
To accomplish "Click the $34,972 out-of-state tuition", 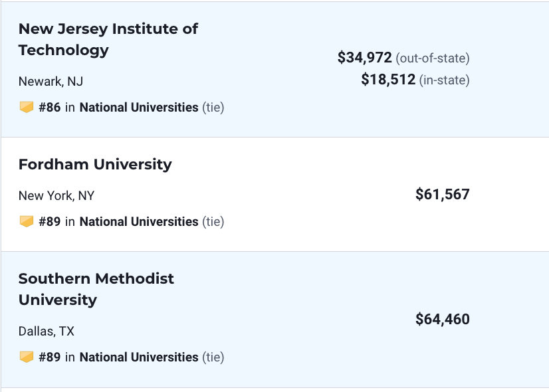I will [x=365, y=58].
